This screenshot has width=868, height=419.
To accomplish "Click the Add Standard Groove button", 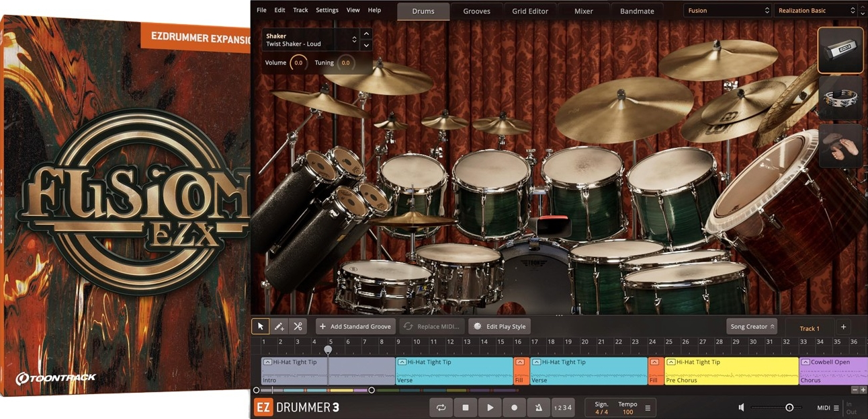I will [355, 326].
